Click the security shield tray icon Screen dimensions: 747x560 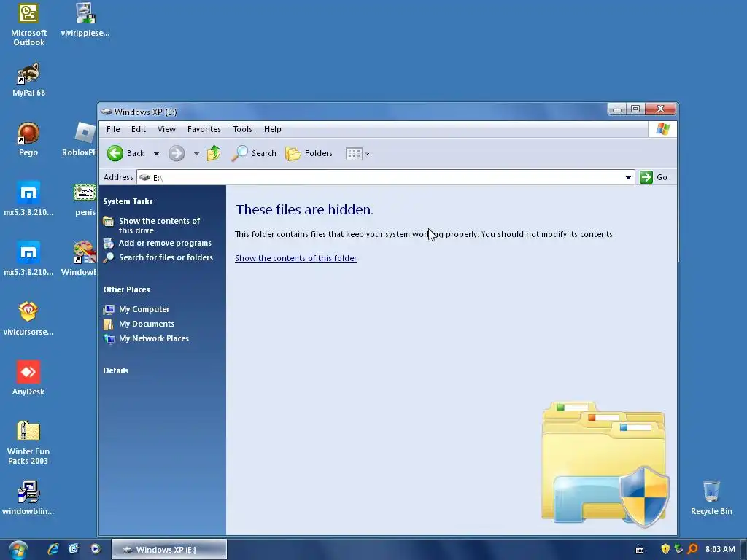click(x=665, y=550)
